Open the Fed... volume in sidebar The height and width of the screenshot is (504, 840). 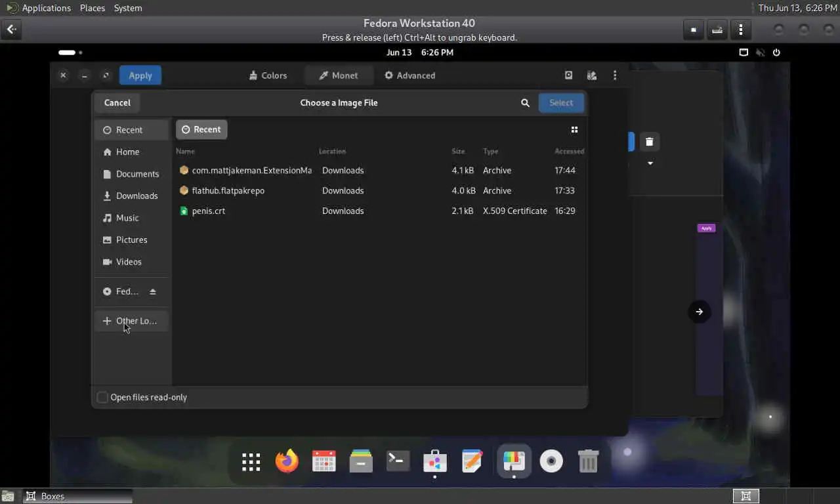pyautogui.click(x=121, y=291)
